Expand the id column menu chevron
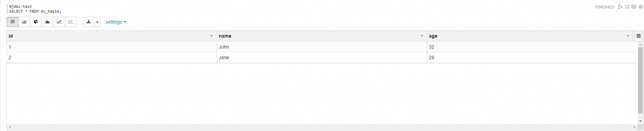This screenshot has width=644, height=131. click(x=212, y=36)
